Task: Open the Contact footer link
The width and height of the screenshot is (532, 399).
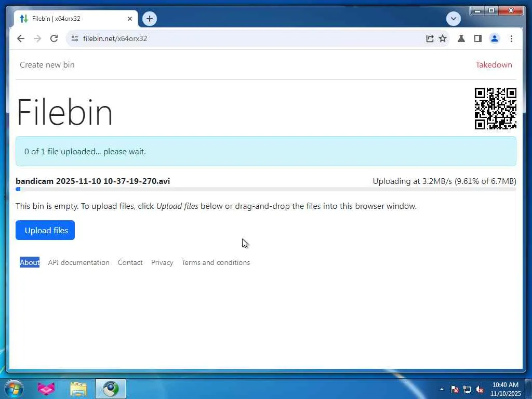Action: (x=130, y=262)
